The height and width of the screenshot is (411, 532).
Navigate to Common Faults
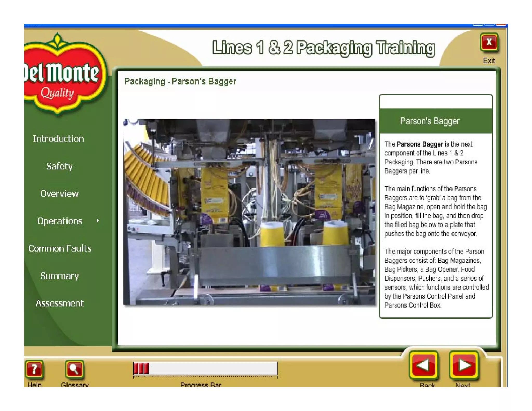click(x=60, y=248)
